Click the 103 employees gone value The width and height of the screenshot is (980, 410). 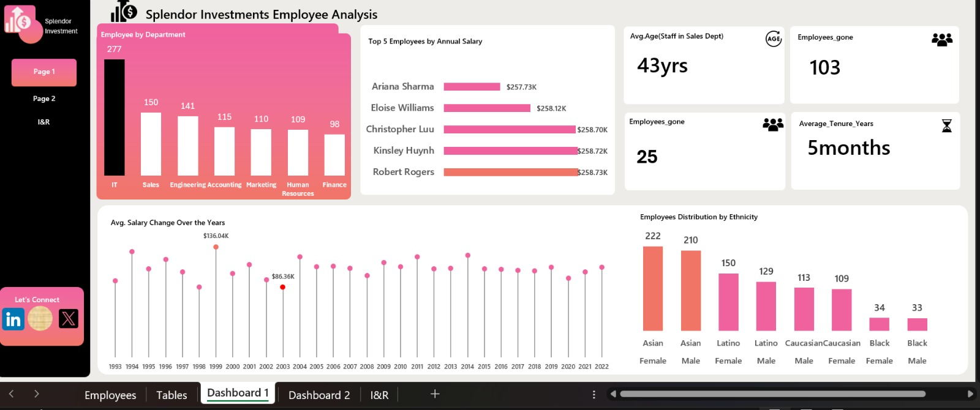click(825, 67)
